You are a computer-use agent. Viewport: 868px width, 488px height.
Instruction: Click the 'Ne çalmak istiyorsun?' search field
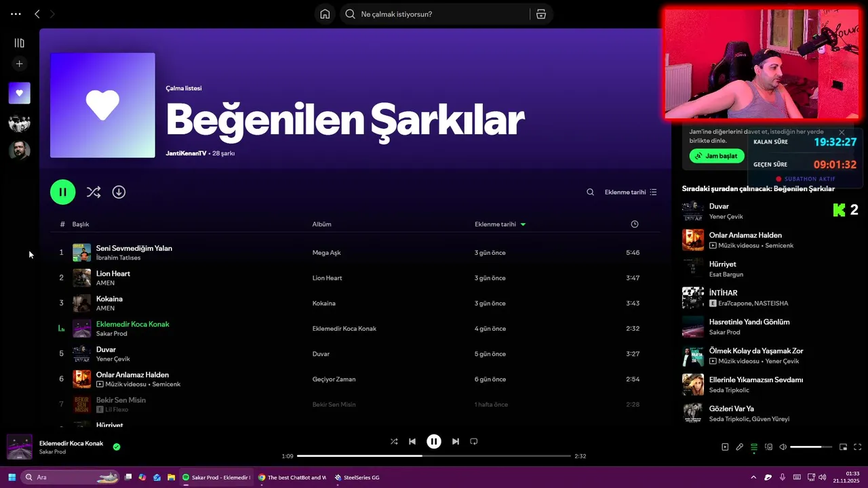click(434, 14)
